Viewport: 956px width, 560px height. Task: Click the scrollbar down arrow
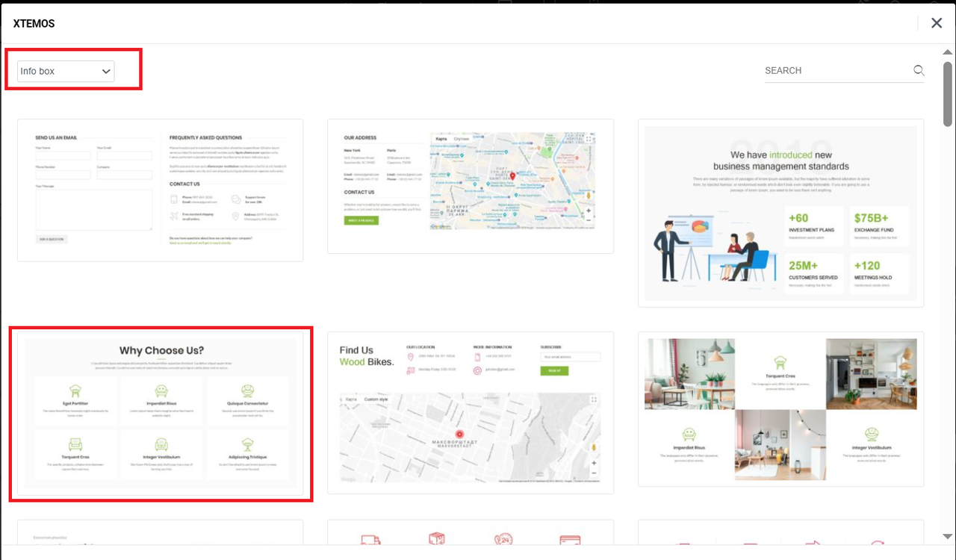[x=948, y=536]
